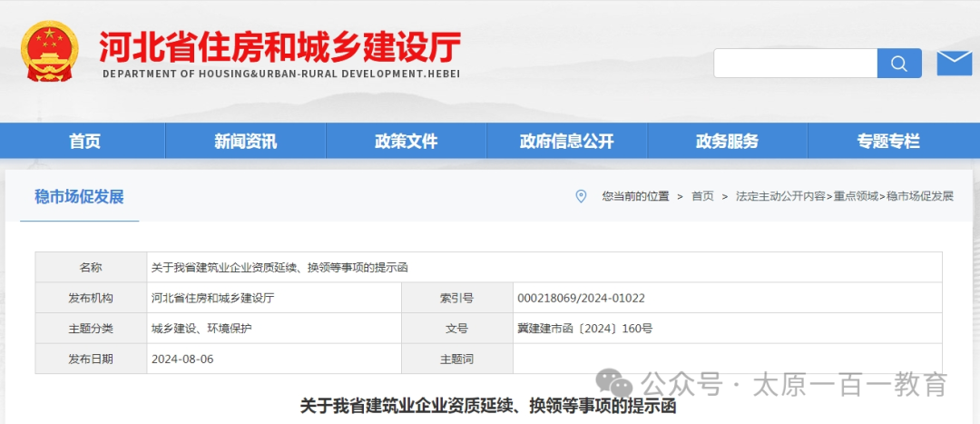Click the 主题词 label cell

pos(457,359)
